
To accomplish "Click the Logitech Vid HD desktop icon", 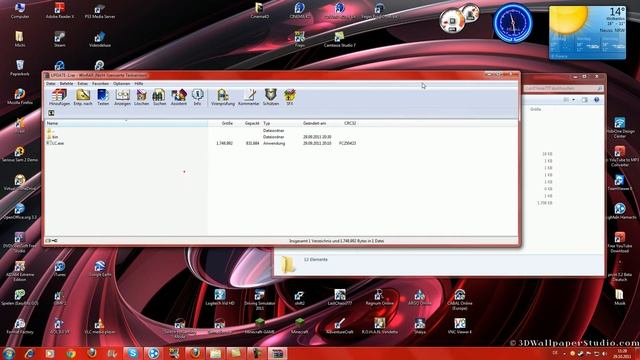I will (x=220, y=298).
